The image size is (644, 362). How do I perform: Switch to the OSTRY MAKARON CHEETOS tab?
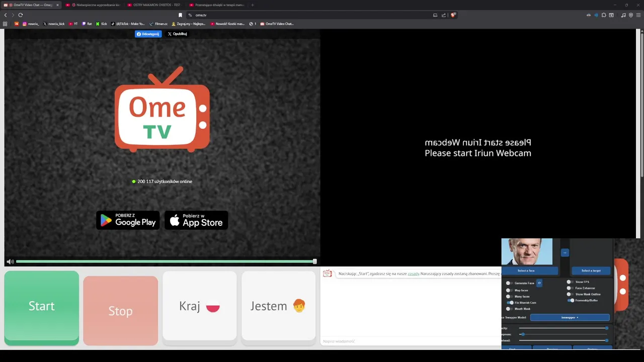point(156,5)
